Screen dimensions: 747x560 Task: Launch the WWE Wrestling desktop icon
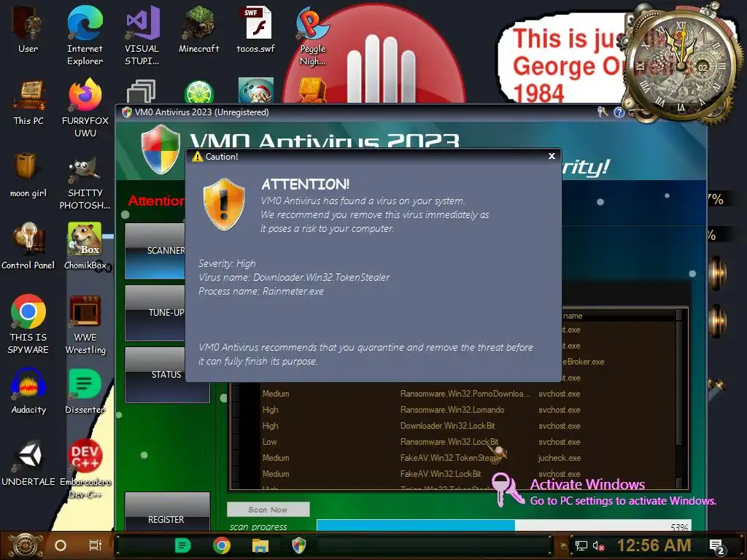(x=85, y=324)
